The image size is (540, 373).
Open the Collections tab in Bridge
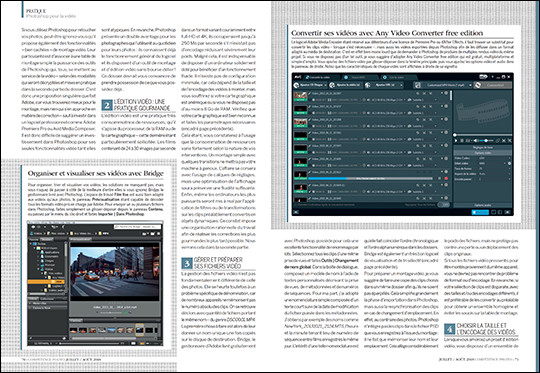coord(47,299)
